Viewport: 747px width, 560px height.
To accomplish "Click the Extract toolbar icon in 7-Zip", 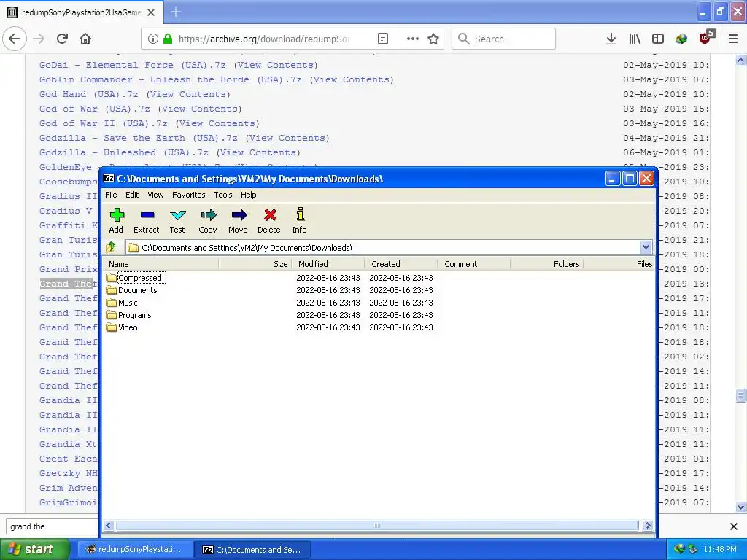I will coord(147,215).
